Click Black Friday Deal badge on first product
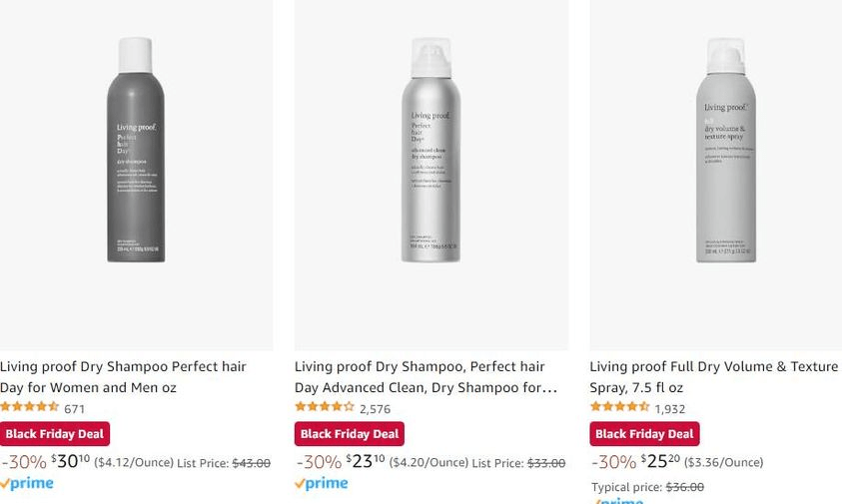This screenshot has height=504, width=842. [x=54, y=434]
